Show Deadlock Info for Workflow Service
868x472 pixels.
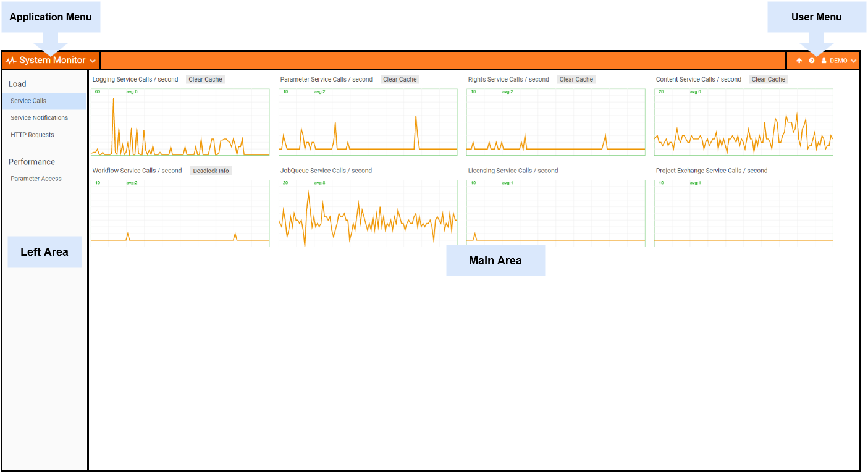(211, 171)
